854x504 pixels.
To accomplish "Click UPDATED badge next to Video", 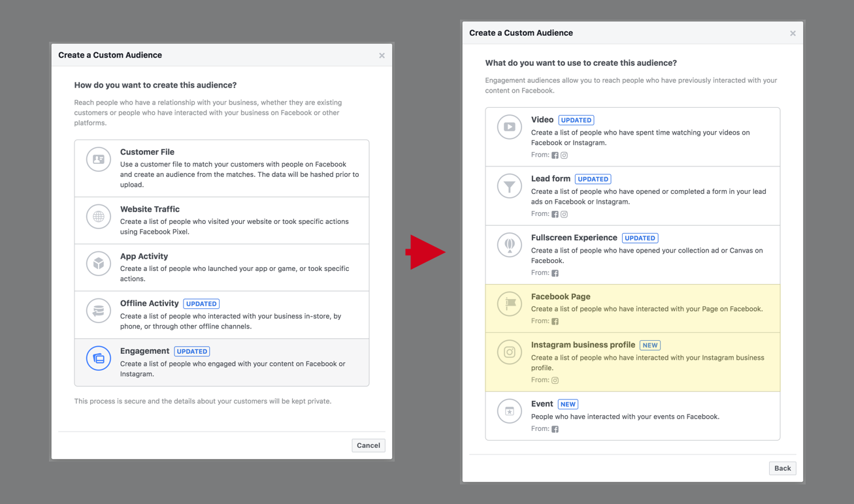I will coord(576,120).
